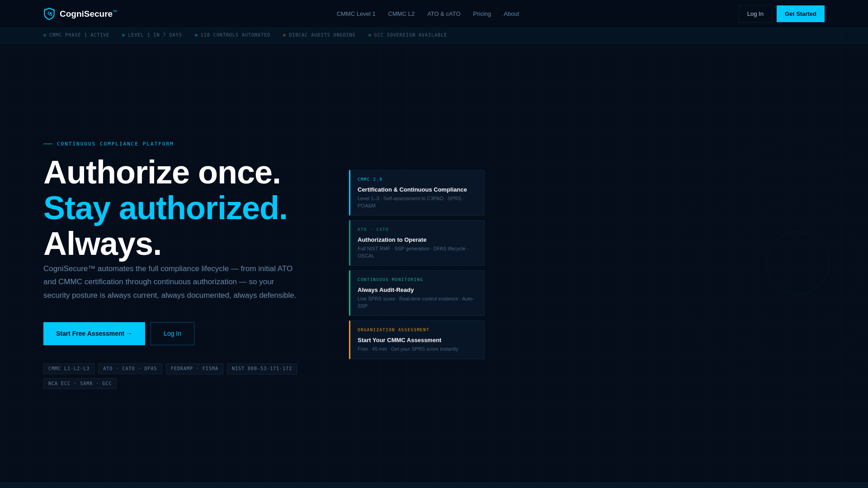Open the Authorization to Operate card

point(417,243)
